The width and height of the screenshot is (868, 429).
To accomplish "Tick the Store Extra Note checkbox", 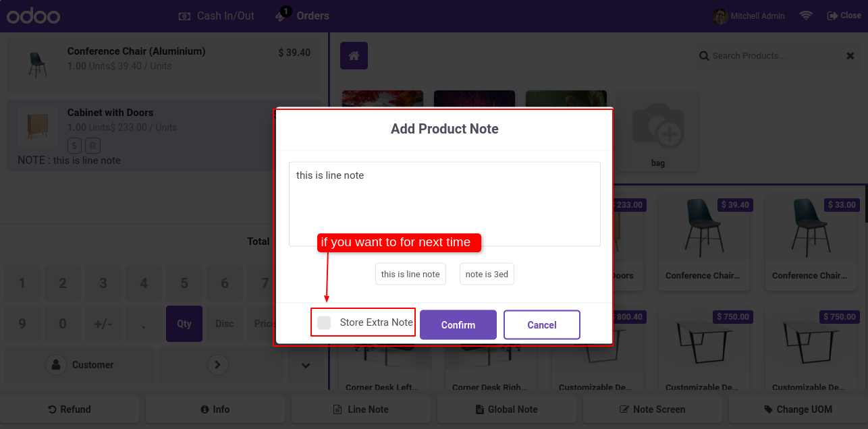I will point(324,322).
